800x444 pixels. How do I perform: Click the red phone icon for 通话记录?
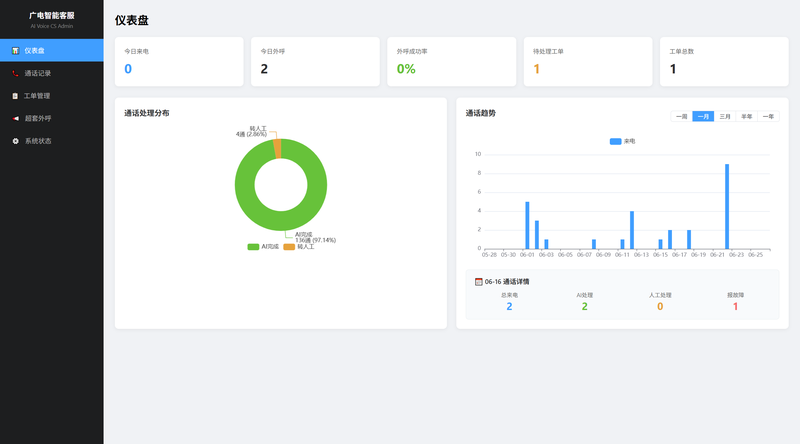(15, 73)
